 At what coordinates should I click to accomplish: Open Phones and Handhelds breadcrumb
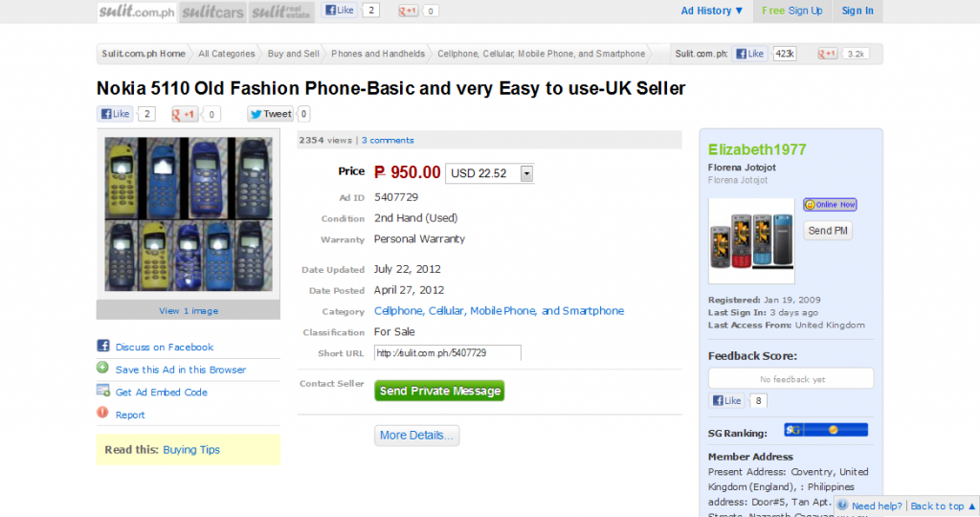tap(377, 54)
